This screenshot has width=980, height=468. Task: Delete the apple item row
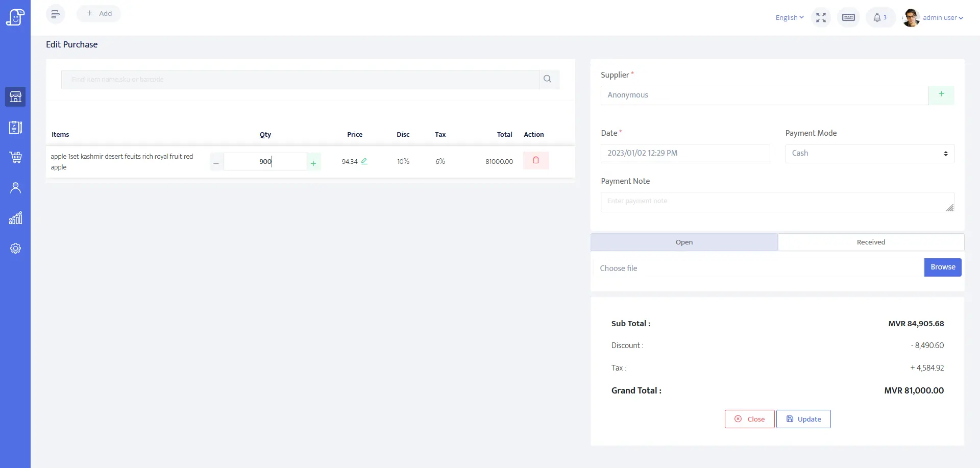click(535, 161)
